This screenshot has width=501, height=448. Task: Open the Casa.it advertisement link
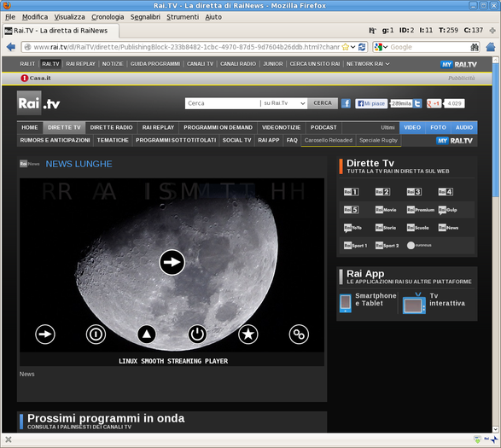[36, 78]
